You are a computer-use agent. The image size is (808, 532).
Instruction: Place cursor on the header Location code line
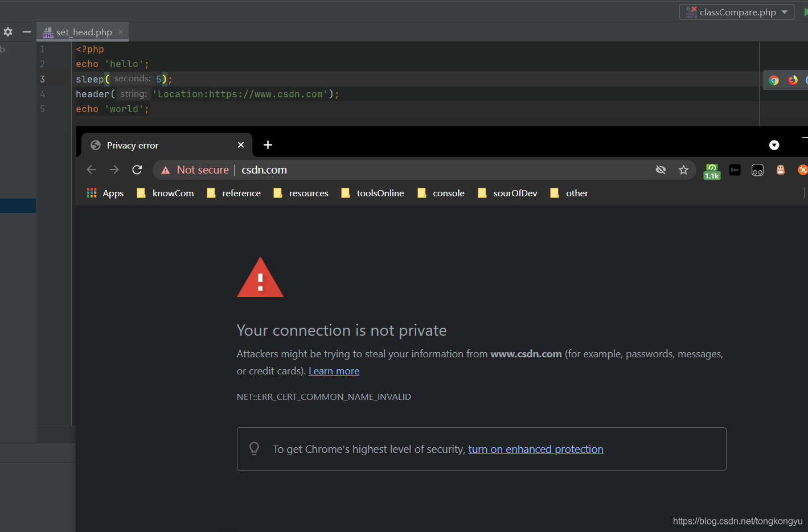click(207, 94)
